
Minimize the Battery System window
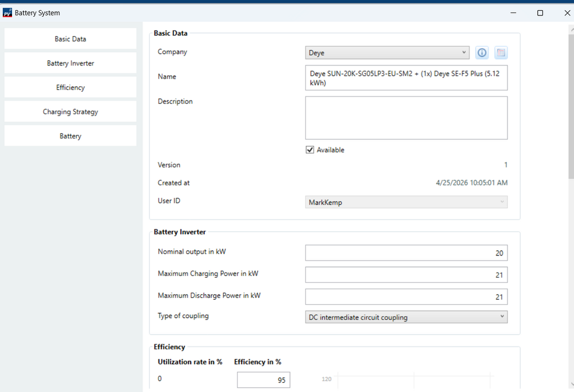point(513,13)
